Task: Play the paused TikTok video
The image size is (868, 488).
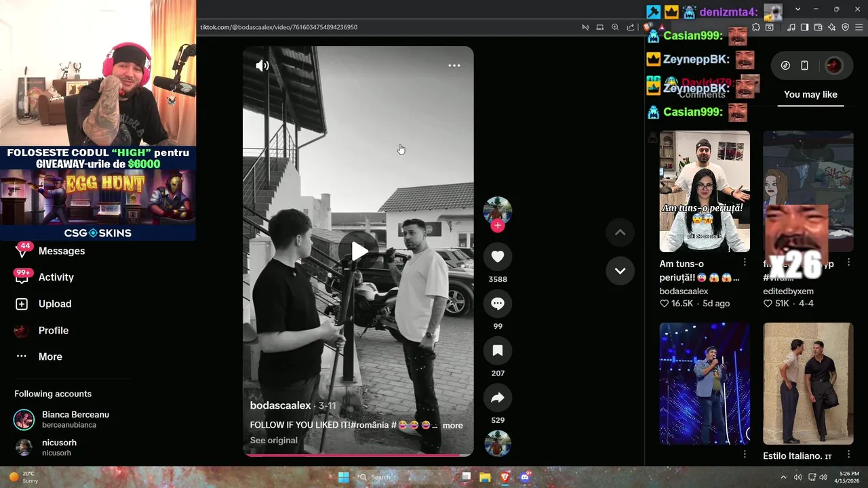Action: 359,251
